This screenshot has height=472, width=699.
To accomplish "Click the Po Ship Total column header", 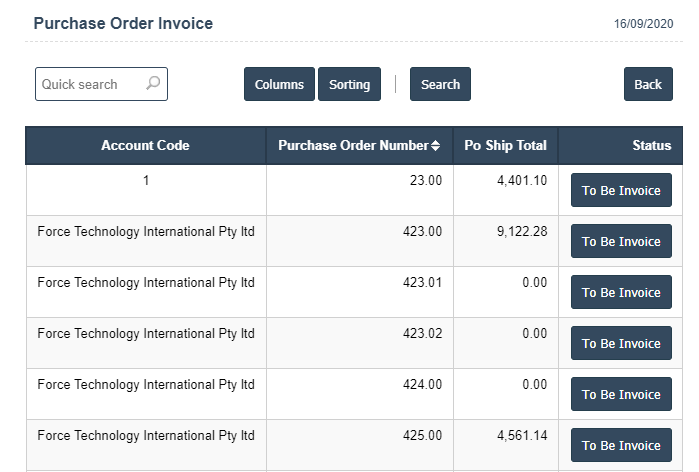I will tap(505, 145).
